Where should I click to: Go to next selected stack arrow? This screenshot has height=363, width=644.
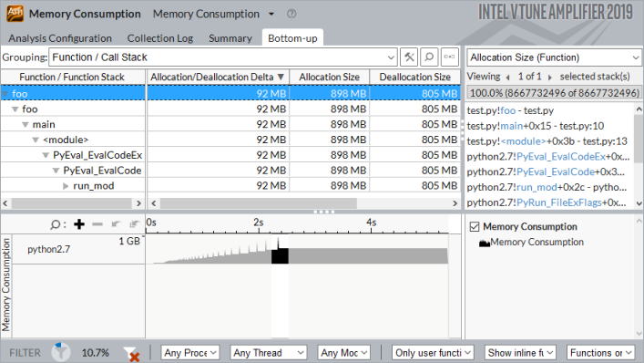tap(549, 78)
